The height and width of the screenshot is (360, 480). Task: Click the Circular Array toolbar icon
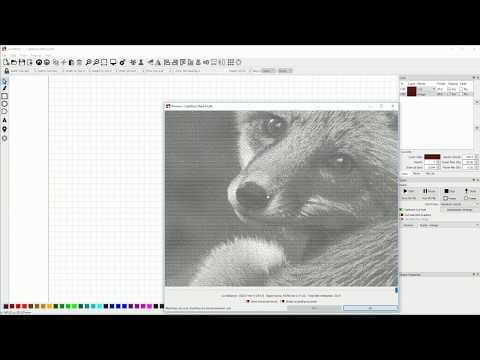click(239, 62)
